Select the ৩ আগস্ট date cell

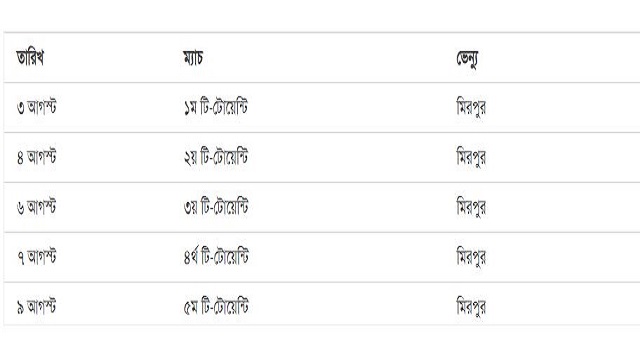[36, 107]
